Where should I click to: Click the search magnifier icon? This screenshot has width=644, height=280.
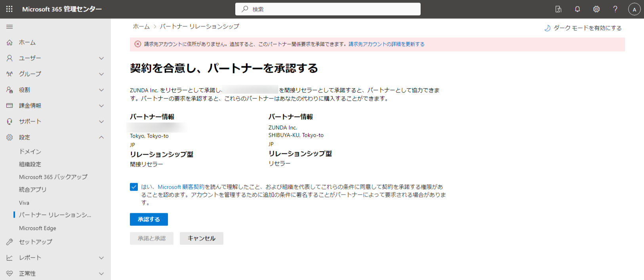coord(245,9)
